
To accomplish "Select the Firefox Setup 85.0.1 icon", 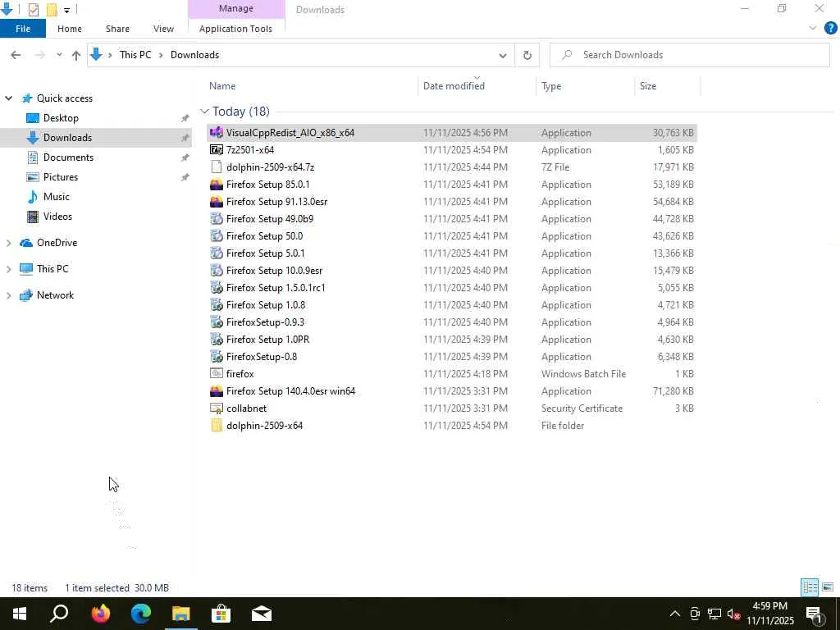I will [217, 185].
